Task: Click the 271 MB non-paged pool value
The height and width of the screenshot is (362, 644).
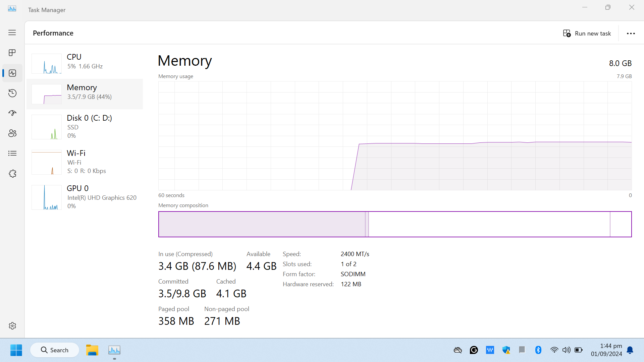Action: click(x=222, y=321)
